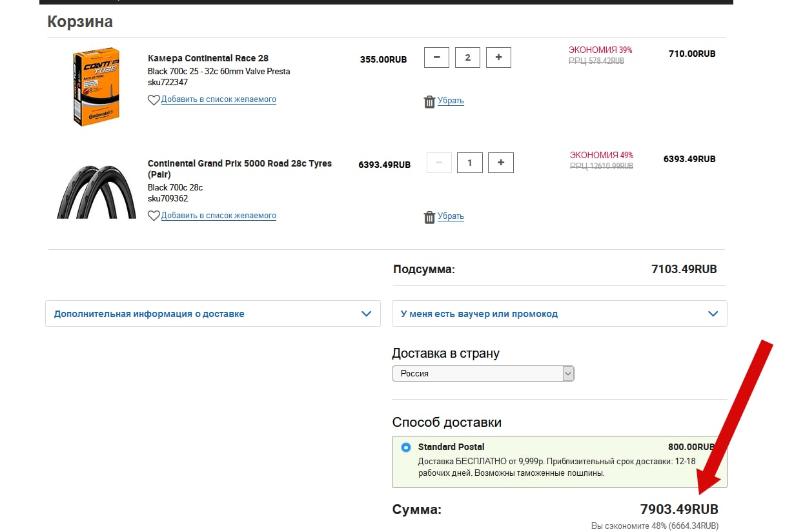Click Подсумма label
Image resolution: width=794 pixels, height=532 pixels.
point(424,269)
